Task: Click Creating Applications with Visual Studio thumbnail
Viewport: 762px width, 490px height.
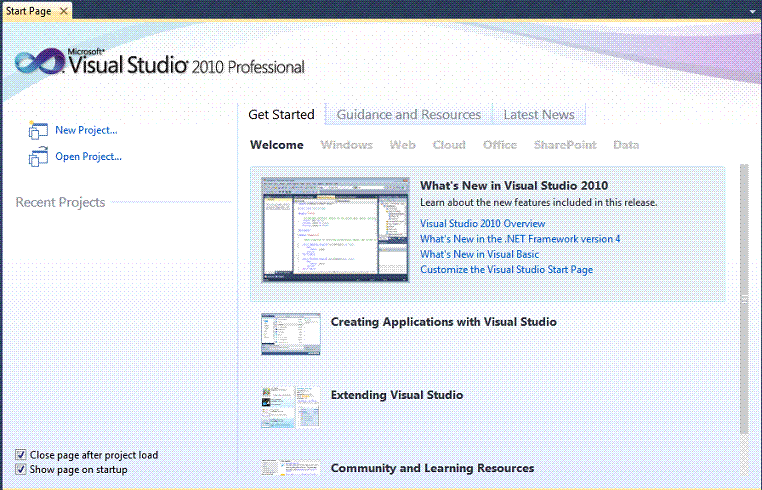Action: pyautogui.click(x=291, y=334)
